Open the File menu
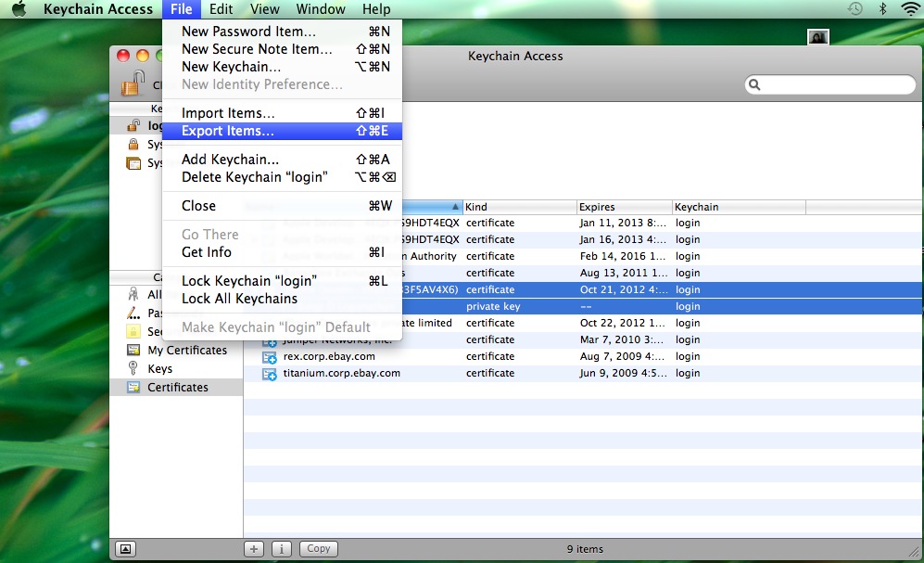924x563 pixels. pos(182,9)
